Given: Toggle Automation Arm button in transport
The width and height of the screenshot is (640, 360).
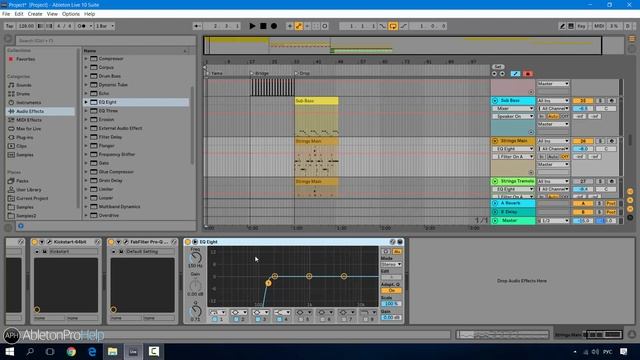Looking at the screenshot, I should (298, 26).
